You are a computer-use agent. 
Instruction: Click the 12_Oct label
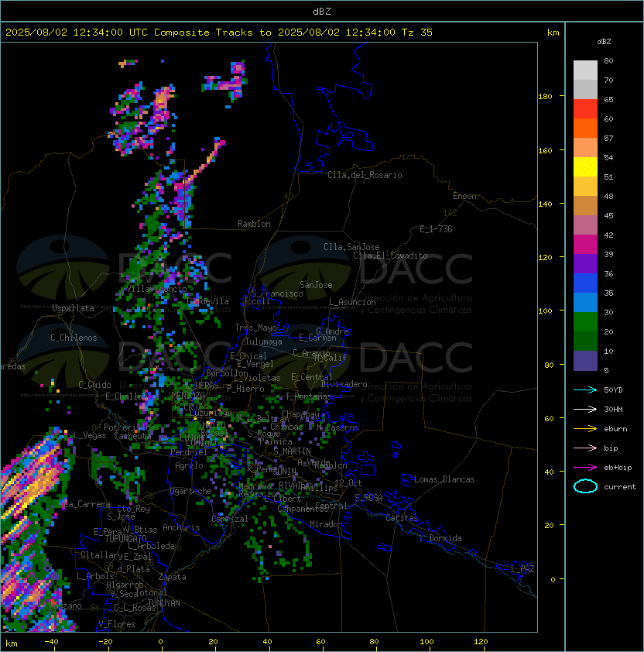click(348, 483)
